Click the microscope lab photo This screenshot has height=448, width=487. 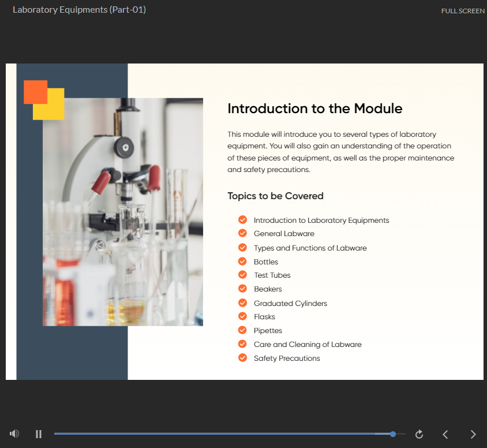tap(123, 212)
